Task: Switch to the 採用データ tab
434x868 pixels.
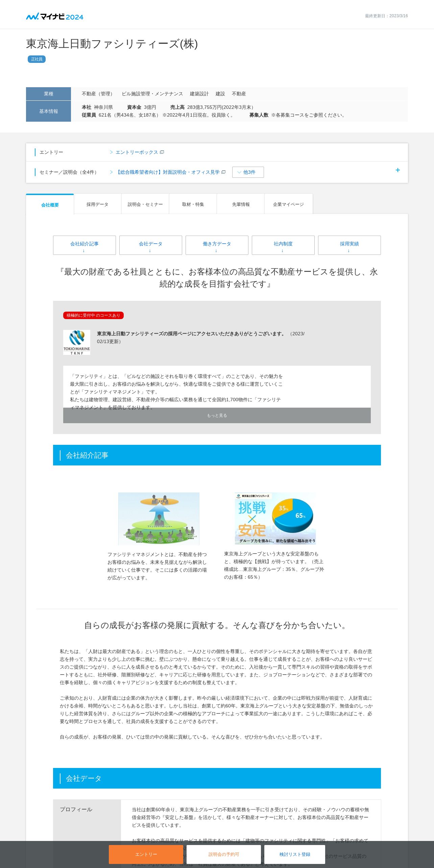Action: pyautogui.click(x=97, y=204)
